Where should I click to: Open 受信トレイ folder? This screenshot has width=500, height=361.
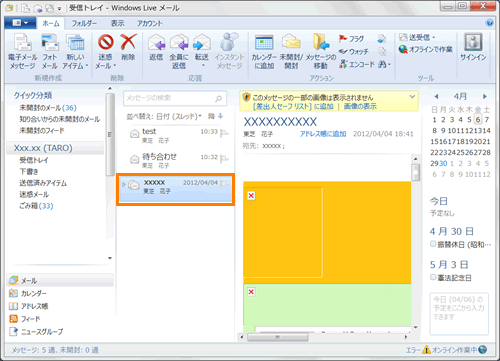[34, 160]
